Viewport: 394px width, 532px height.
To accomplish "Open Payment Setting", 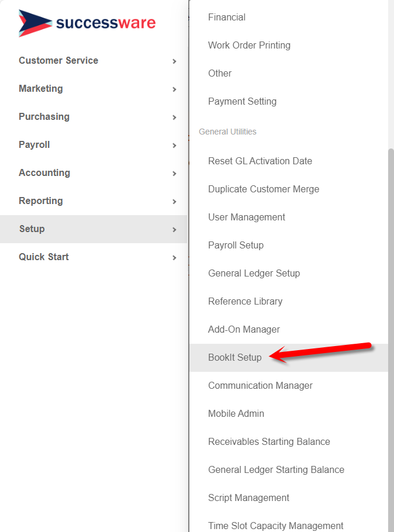I will (242, 101).
